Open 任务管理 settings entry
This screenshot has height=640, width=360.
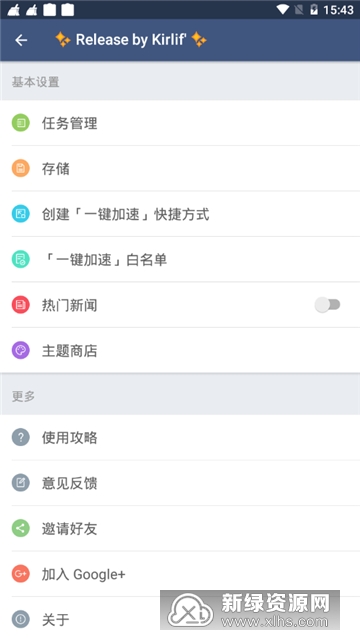pos(180,123)
